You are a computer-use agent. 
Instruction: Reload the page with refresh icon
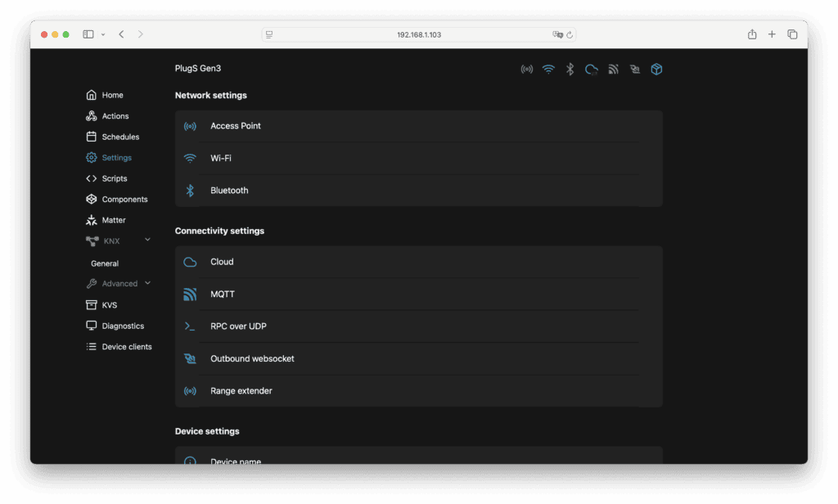click(570, 34)
